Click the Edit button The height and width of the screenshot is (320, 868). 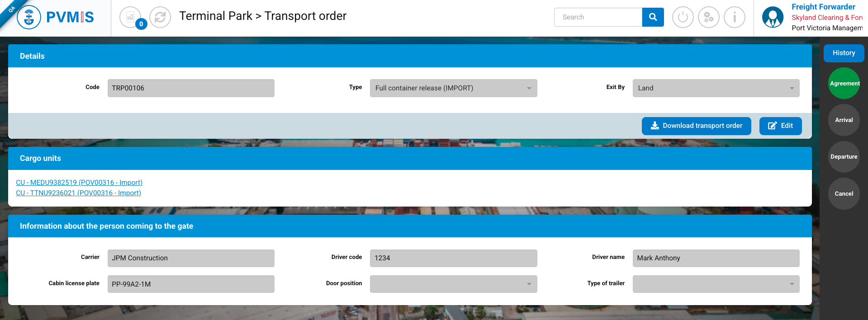coord(780,126)
